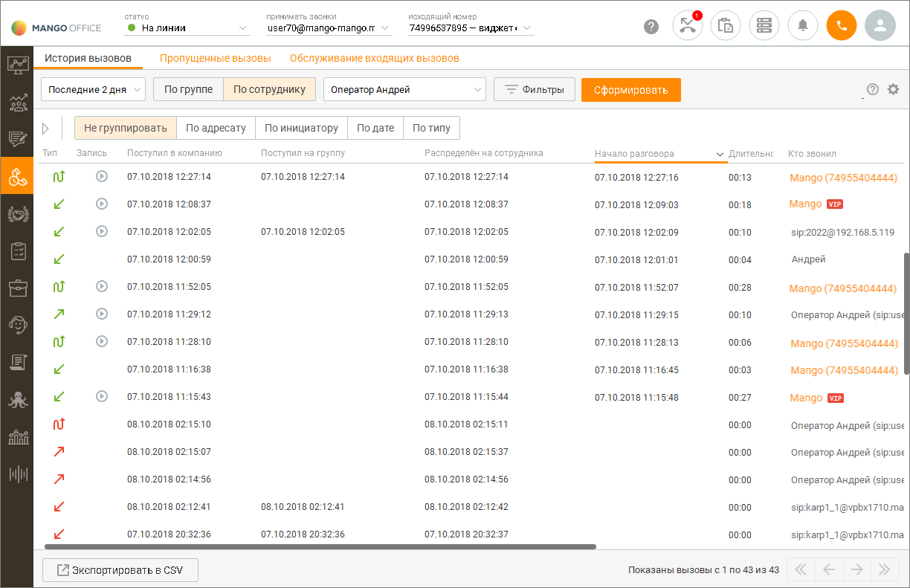The height and width of the screenshot is (588, 910).
Task: Expand the "Последние 2 дня" period dropdown
Action: pos(94,89)
